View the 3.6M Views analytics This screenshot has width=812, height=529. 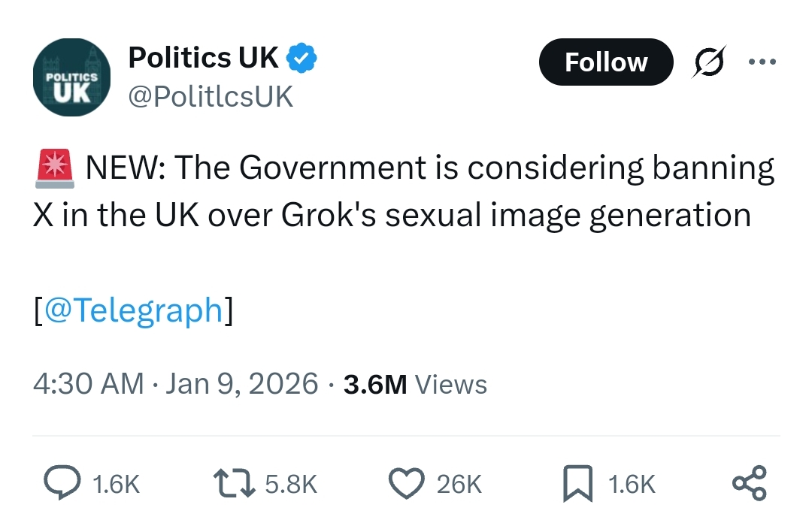[x=415, y=384]
